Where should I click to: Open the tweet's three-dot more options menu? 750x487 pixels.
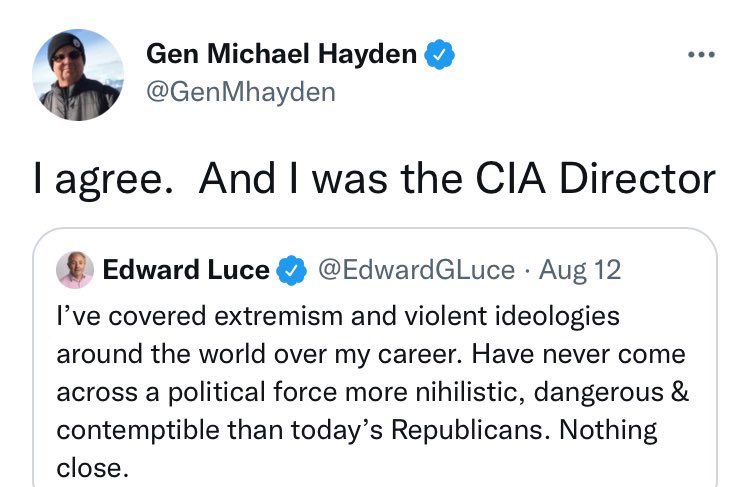coord(700,55)
